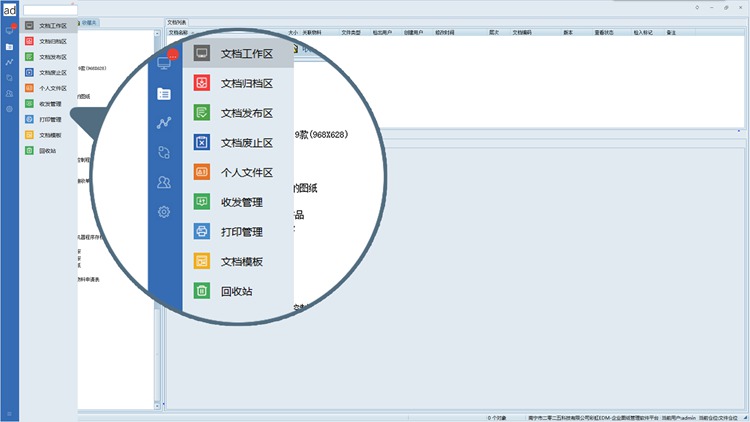The height and width of the screenshot is (422, 750).
Task: Click the magnified 个人文件区 orange icon
Action: click(201, 172)
